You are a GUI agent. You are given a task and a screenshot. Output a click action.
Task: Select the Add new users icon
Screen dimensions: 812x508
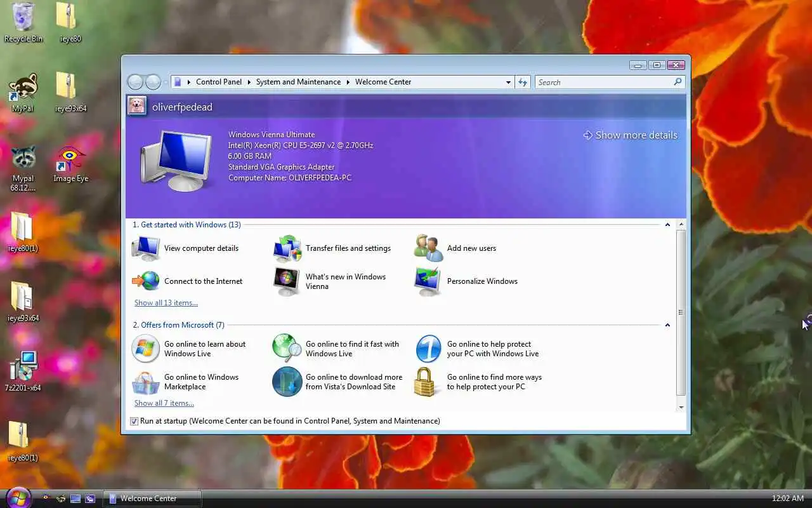(x=428, y=248)
